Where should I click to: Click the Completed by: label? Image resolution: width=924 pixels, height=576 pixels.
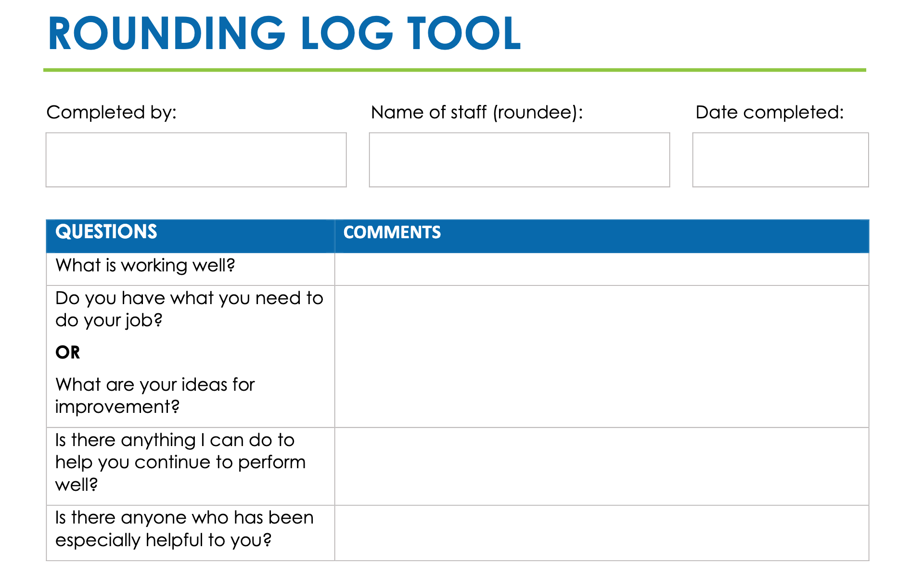(x=112, y=112)
